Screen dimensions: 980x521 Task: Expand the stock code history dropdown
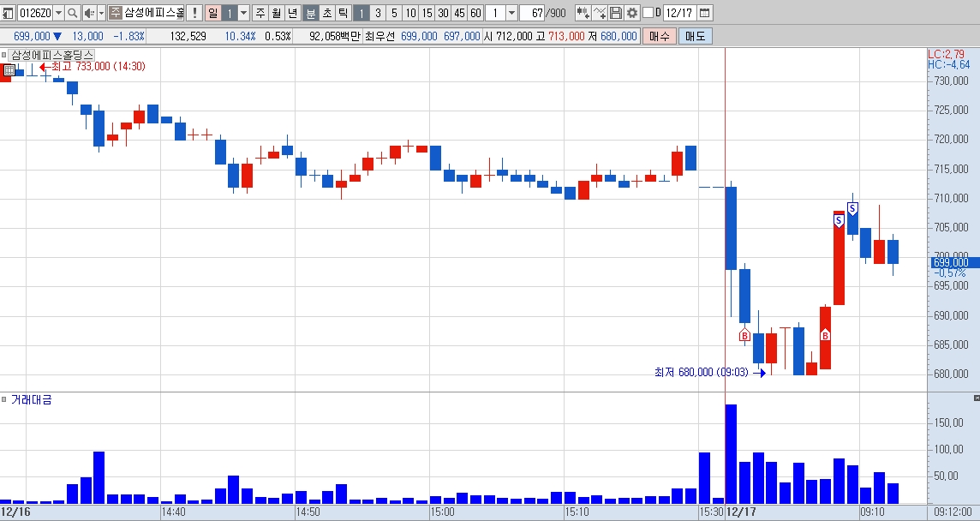coord(59,13)
